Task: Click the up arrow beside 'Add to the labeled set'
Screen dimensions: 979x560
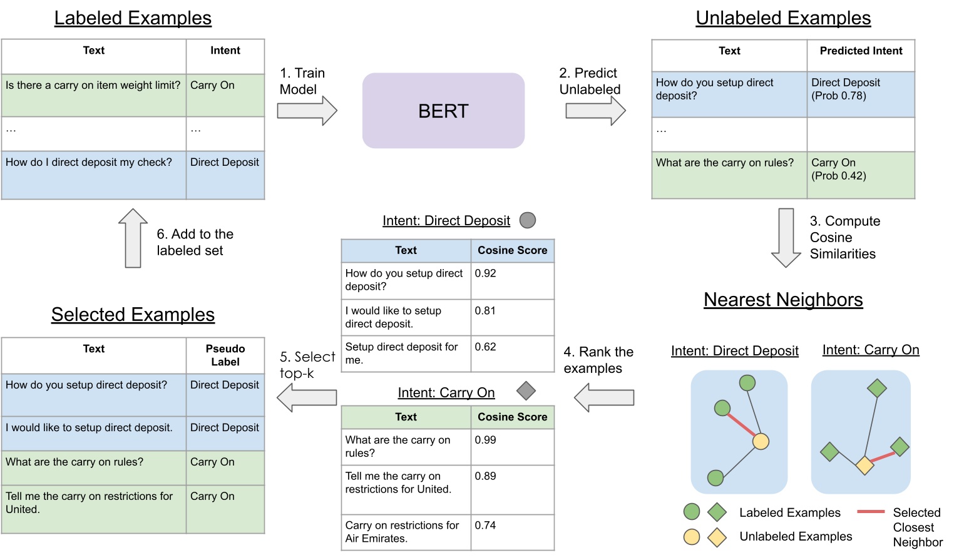Action: (x=133, y=238)
